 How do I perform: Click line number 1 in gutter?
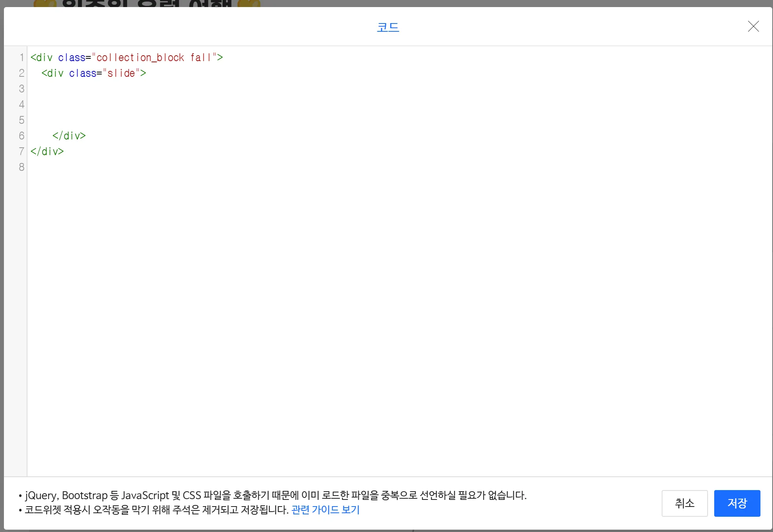point(22,58)
